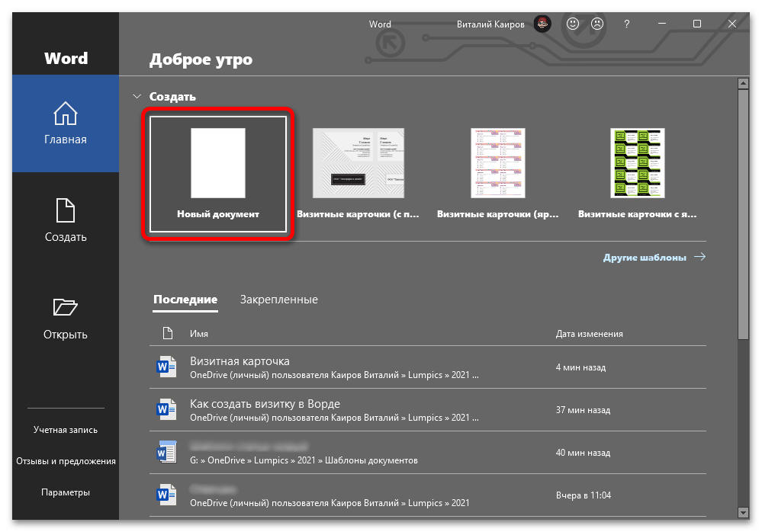Create a blank Новый документ
Image resolution: width=762 pixels, height=532 pixels.
[217, 174]
